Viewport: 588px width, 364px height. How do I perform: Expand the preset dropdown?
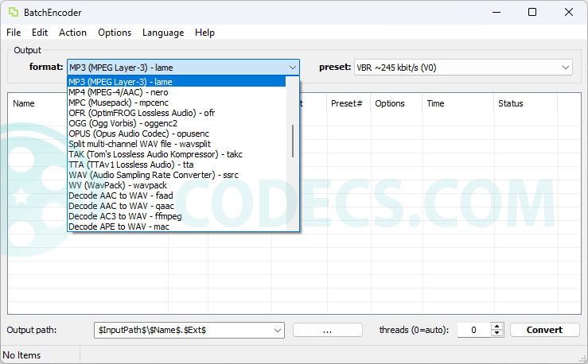pos(566,68)
